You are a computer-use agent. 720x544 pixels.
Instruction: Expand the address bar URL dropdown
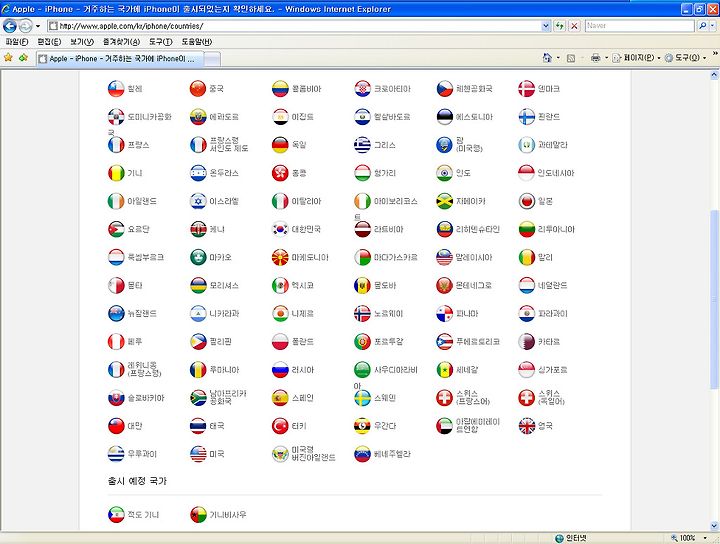546,26
